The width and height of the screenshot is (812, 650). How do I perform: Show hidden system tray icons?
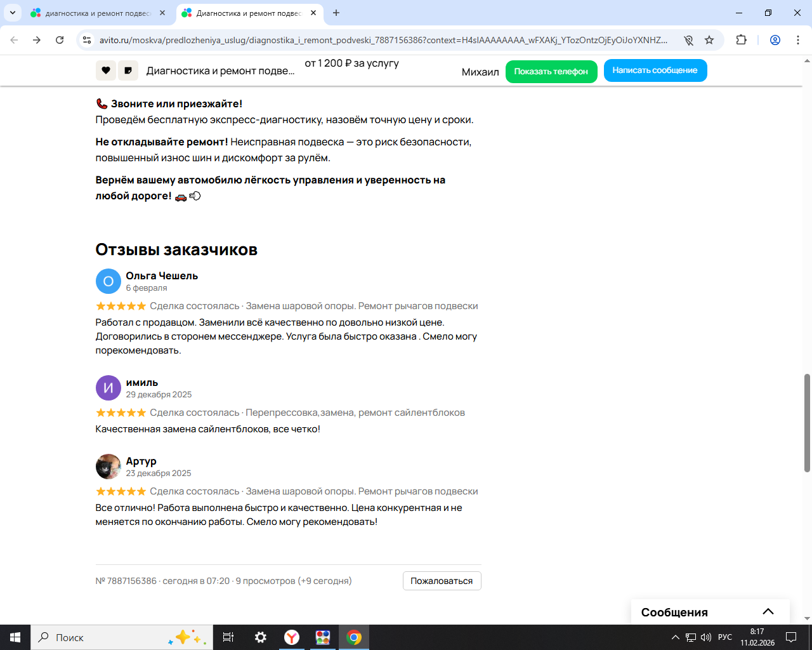click(676, 637)
